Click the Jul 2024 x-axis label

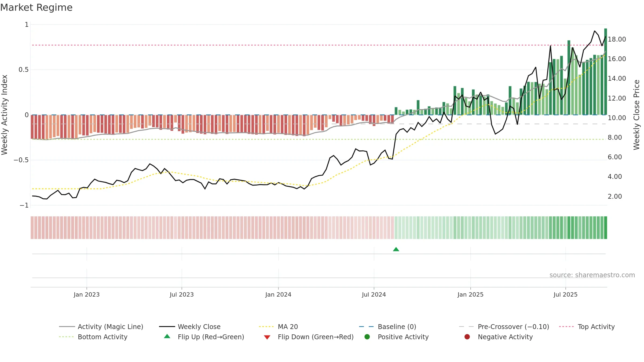(374, 295)
